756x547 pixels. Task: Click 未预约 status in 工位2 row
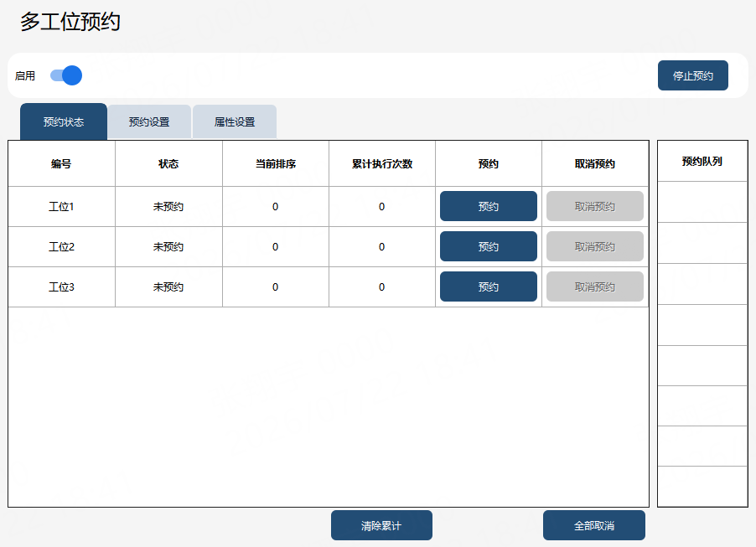(168, 247)
